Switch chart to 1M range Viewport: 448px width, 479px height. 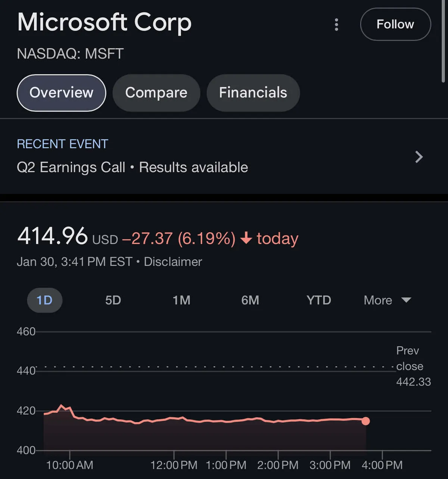point(181,300)
